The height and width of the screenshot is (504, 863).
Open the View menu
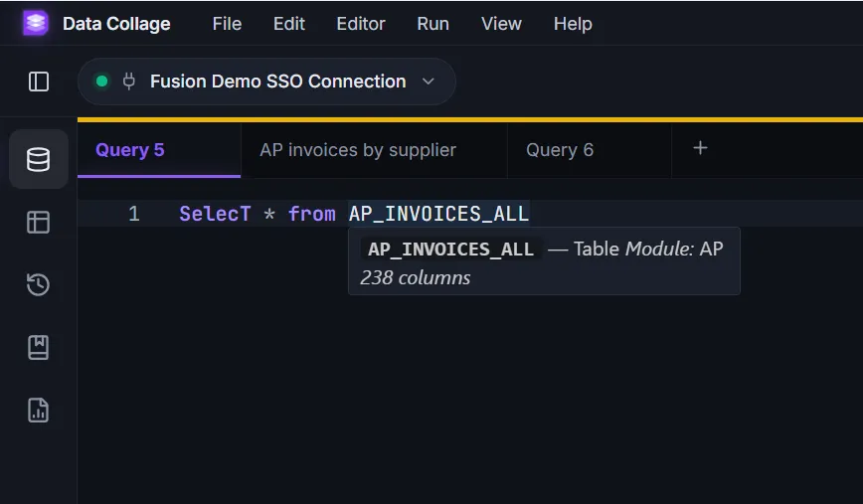(x=501, y=24)
